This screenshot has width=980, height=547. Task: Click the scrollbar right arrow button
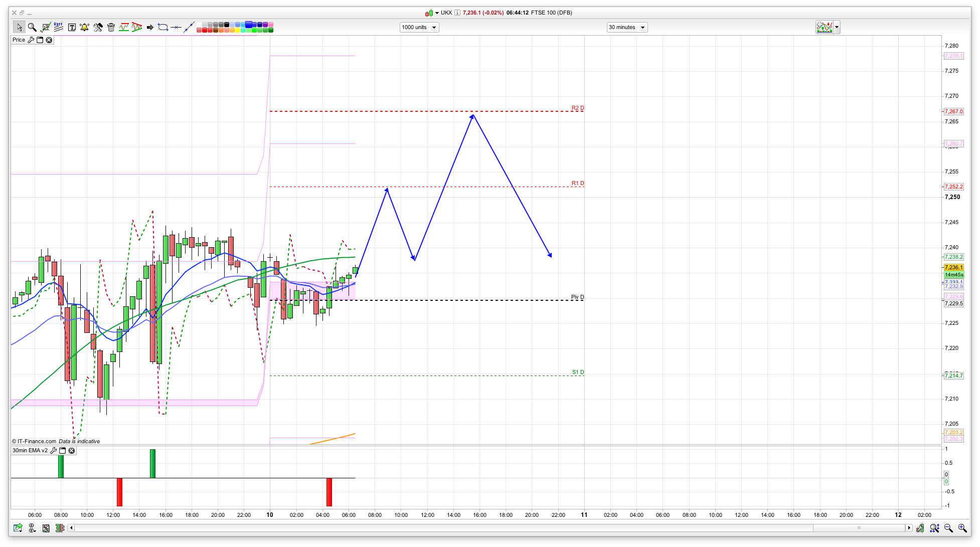pos(908,527)
